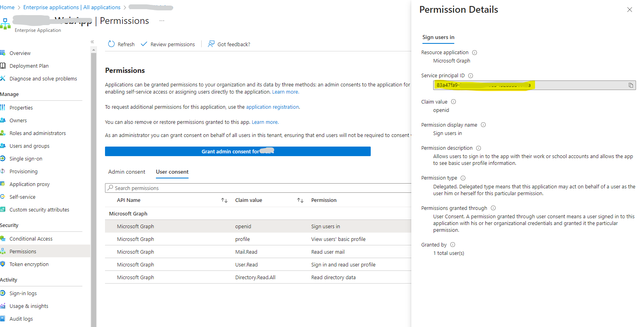This screenshot has height=327, width=644.
Task: Show info for Permission display name
Action: (x=483, y=125)
